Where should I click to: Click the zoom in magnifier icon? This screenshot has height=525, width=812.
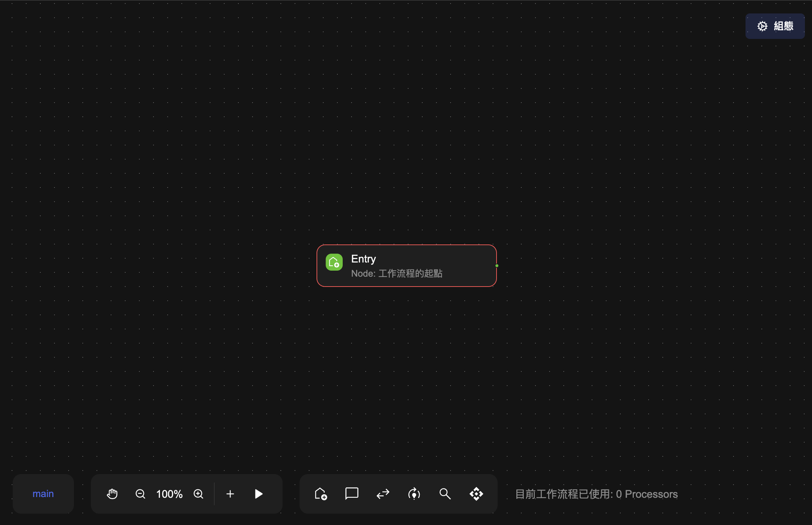[198, 494]
